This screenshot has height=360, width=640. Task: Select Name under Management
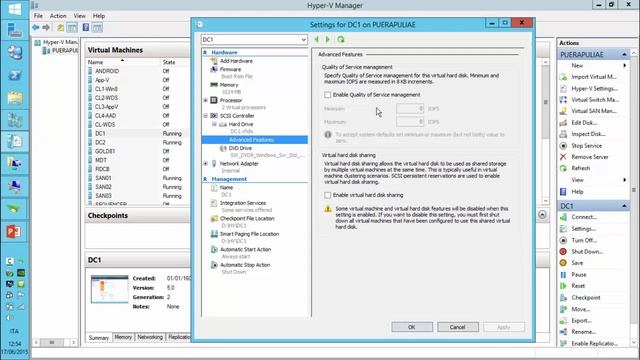226,188
